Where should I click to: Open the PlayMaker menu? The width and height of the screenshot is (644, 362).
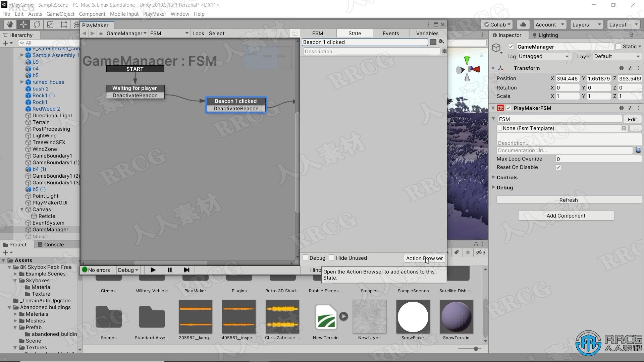coord(154,14)
